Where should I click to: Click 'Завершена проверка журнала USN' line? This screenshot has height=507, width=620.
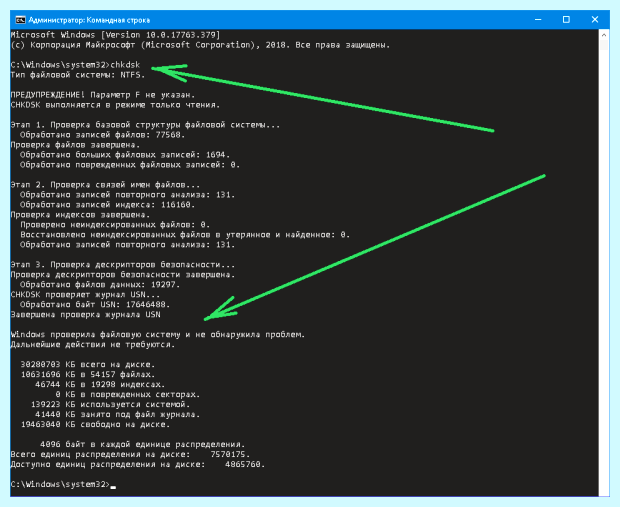(x=85, y=314)
